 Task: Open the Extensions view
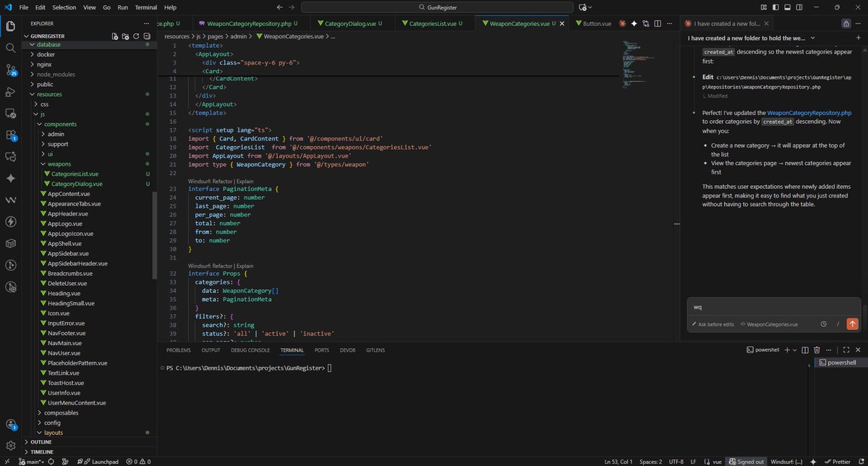coord(11,135)
